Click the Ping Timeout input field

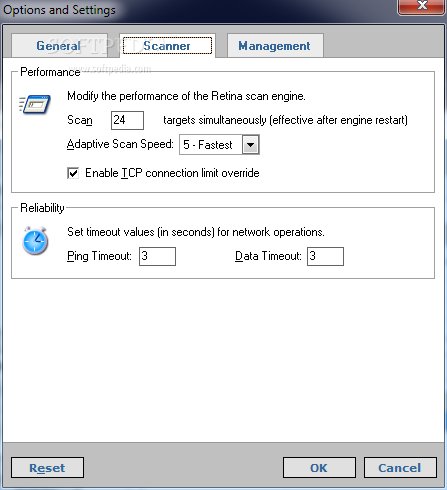tap(157, 256)
